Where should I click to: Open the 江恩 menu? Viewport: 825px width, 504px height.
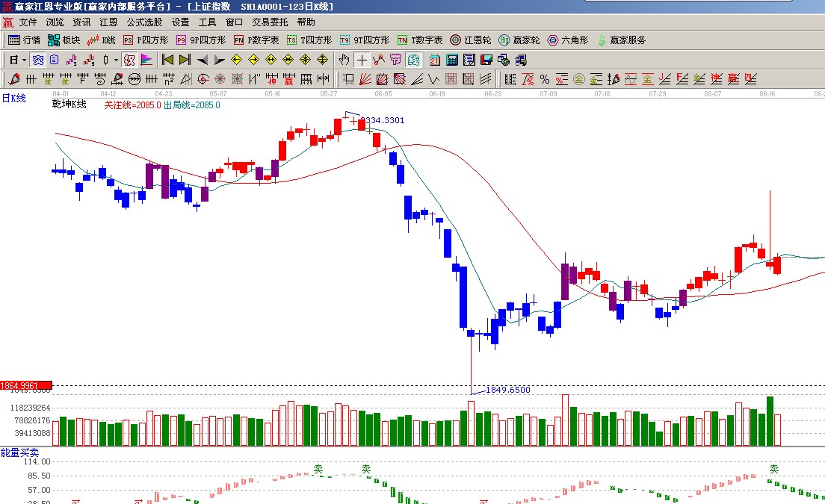109,22
